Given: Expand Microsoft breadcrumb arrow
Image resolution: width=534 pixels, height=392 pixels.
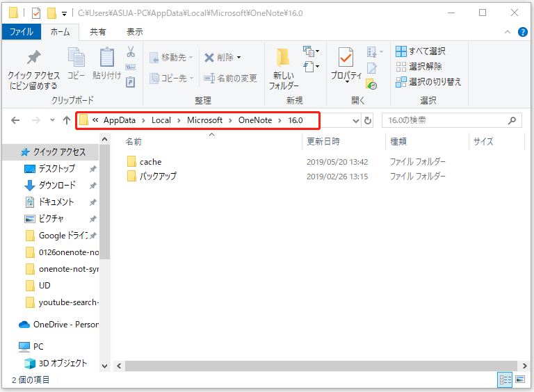Looking at the screenshot, I should 230,120.
